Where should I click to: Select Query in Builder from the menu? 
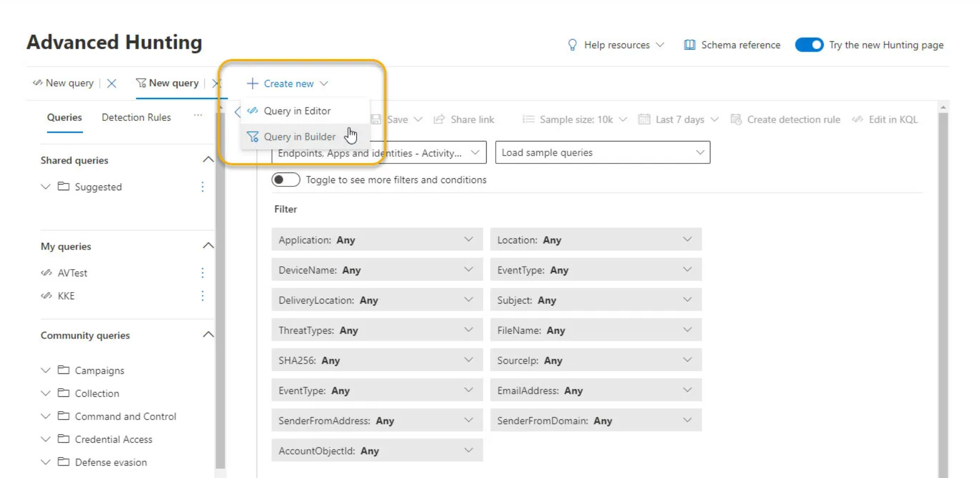(300, 137)
